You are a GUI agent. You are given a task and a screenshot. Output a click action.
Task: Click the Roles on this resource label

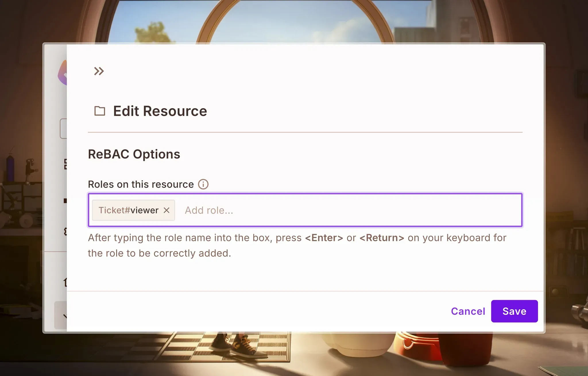pos(141,184)
